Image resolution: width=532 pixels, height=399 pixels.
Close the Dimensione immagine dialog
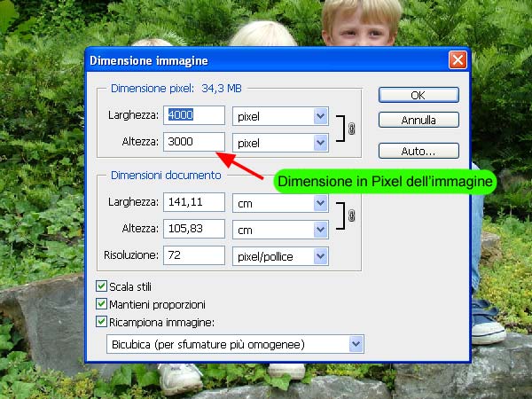(458, 60)
